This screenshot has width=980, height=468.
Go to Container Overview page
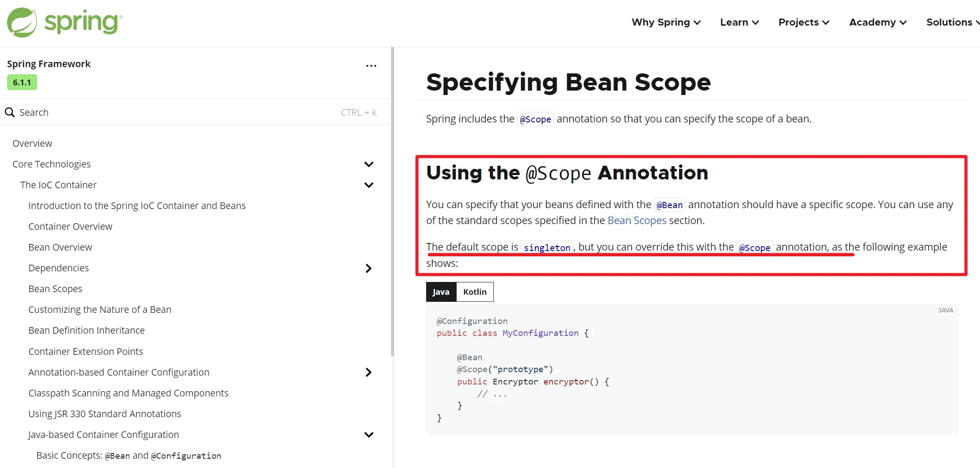click(70, 227)
